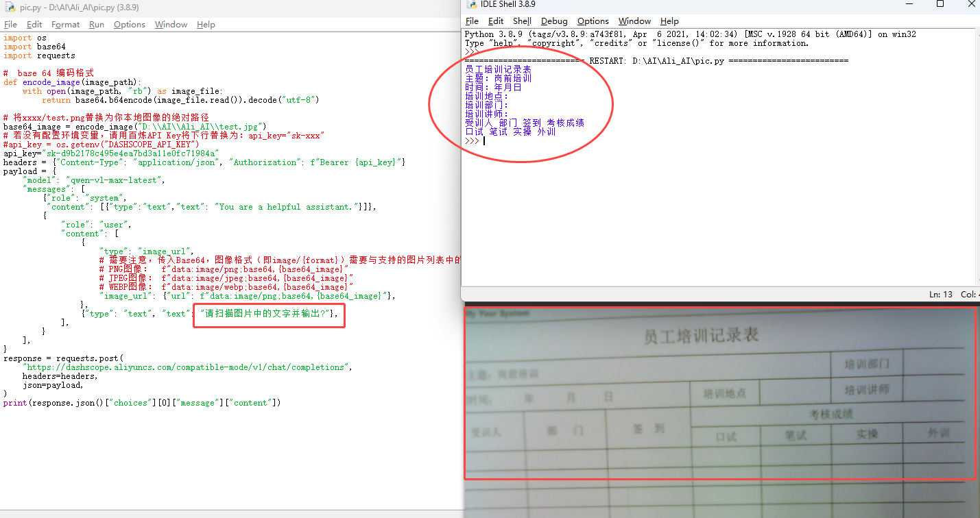Click the 'You are a helpful assistant.' string
This screenshot has width=980, height=518.
288,207
